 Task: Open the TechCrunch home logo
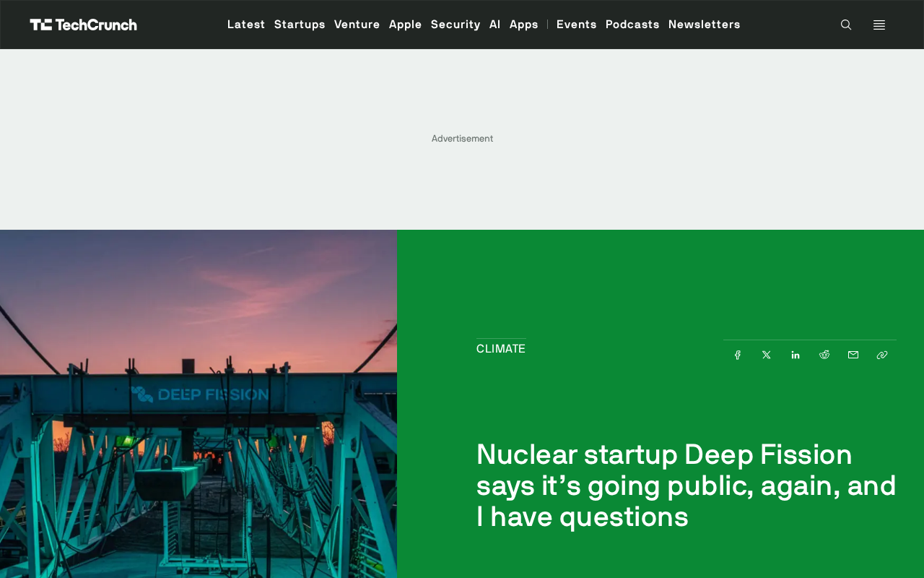pos(83,25)
